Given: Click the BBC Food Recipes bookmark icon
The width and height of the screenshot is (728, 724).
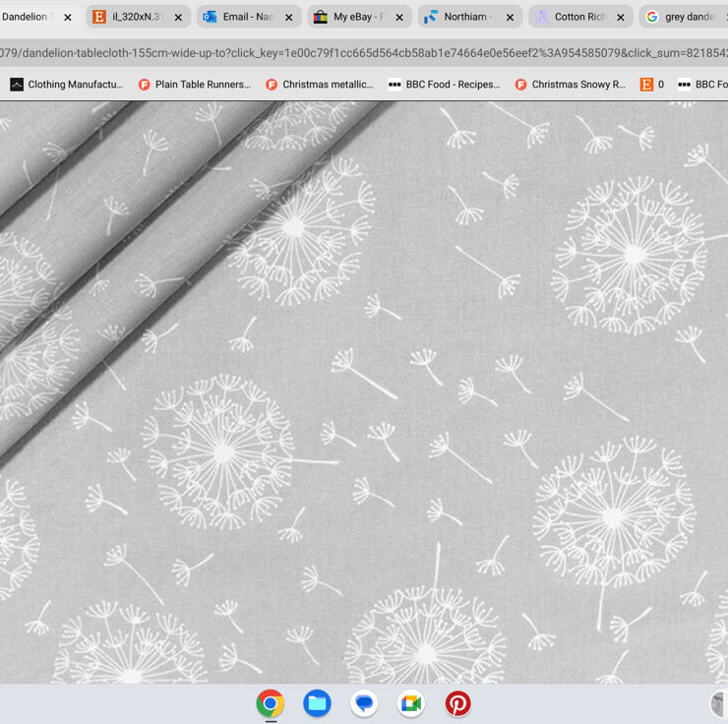Looking at the screenshot, I should 394,85.
